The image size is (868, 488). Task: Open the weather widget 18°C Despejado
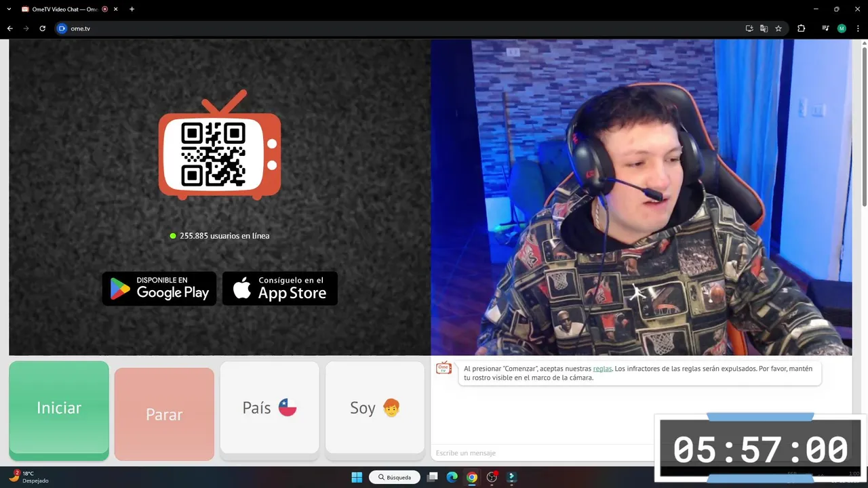(29, 477)
